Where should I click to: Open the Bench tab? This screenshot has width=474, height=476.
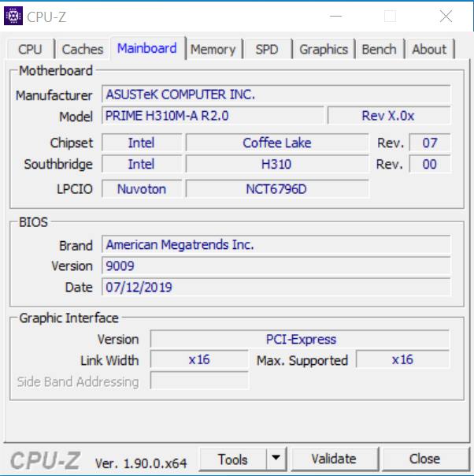pos(379,49)
